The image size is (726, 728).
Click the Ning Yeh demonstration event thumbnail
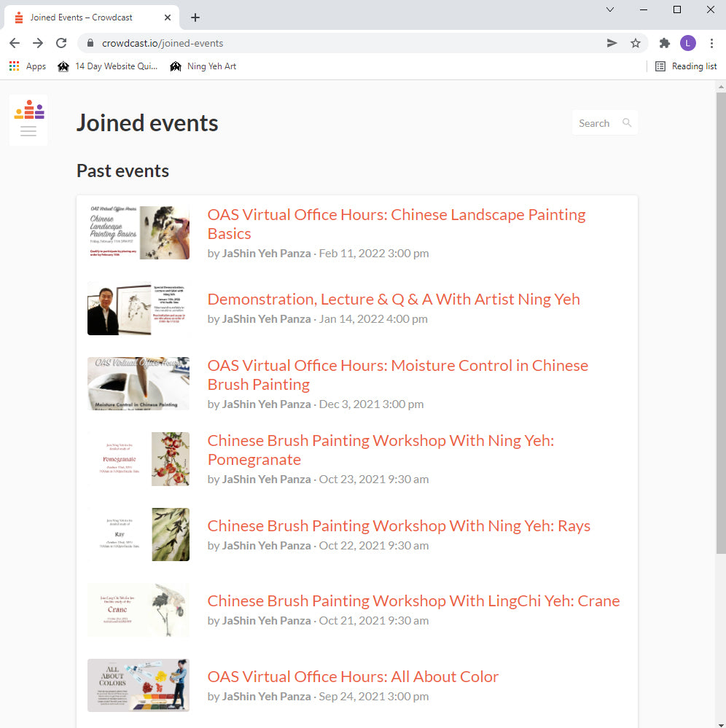click(138, 309)
